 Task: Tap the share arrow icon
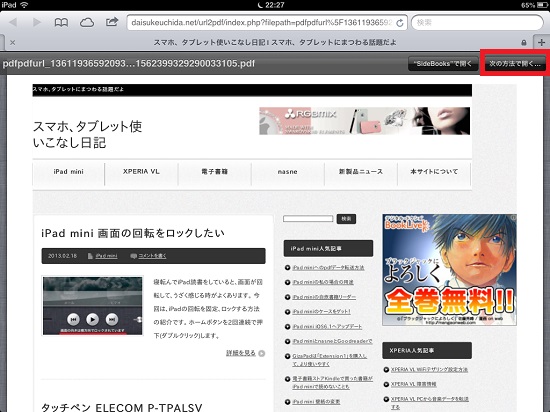(112, 22)
